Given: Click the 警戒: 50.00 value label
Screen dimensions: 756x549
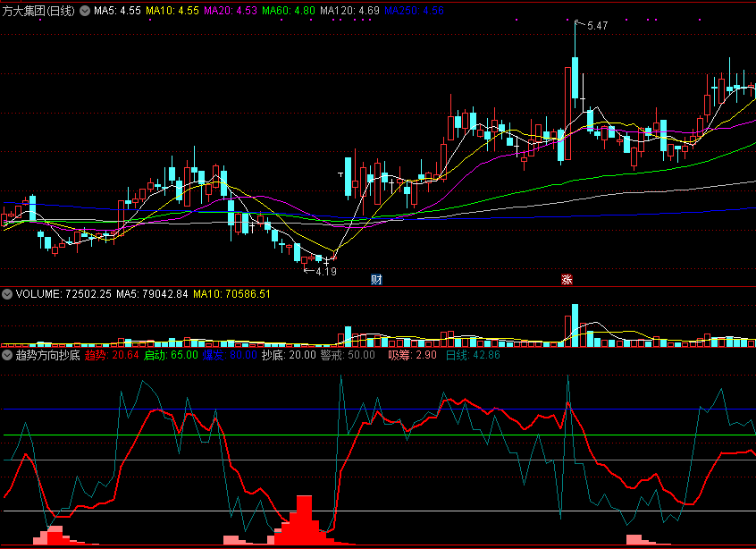Looking at the screenshot, I should (348, 356).
